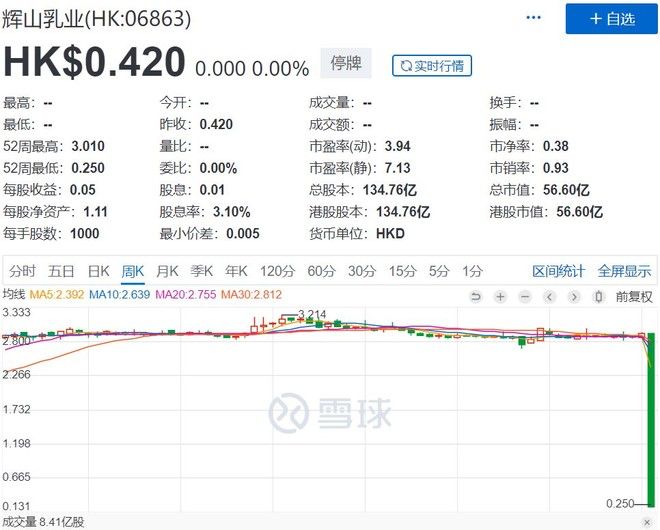Click the 总市值 value 56.60亿
This screenshot has width=660, height=530.
(x=566, y=190)
